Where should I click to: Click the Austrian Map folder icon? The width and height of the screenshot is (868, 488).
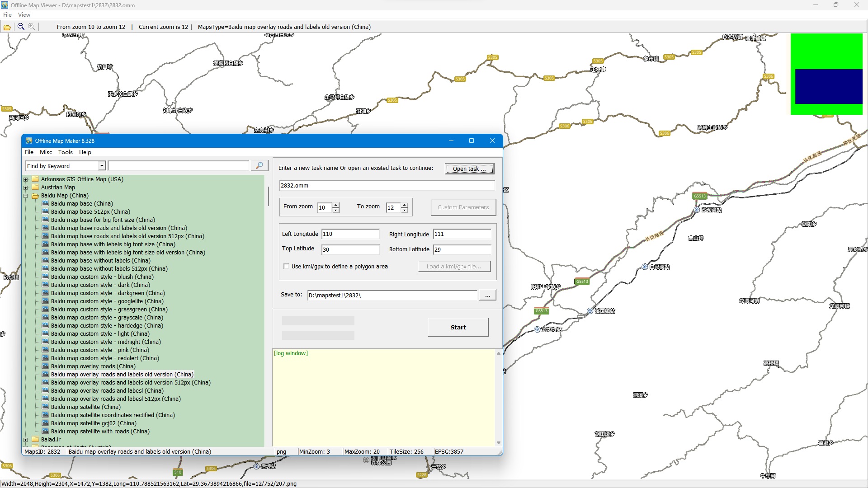pyautogui.click(x=35, y=187)
